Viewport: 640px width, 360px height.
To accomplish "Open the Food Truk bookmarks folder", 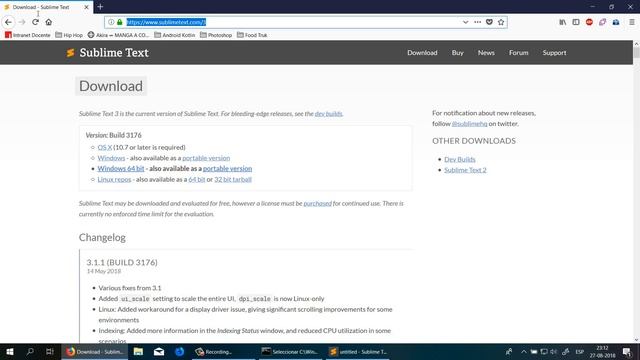I will pos(252,35).
